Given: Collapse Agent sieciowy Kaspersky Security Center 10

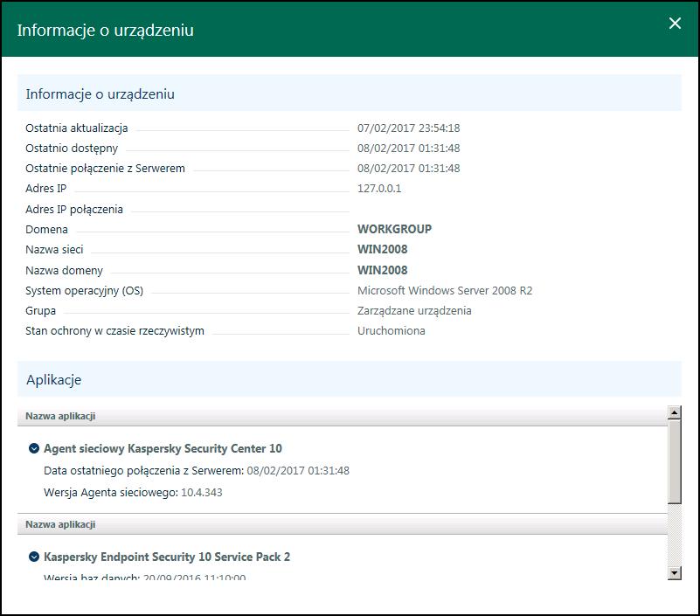Looking at the screenshot, I should pyautogui.click(x=34, y=448).
